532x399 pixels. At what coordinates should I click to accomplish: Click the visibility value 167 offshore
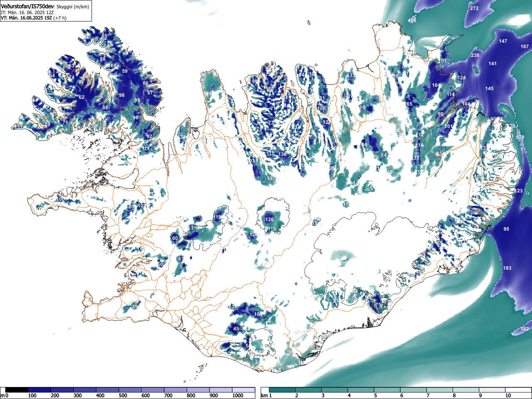[525, 47]
